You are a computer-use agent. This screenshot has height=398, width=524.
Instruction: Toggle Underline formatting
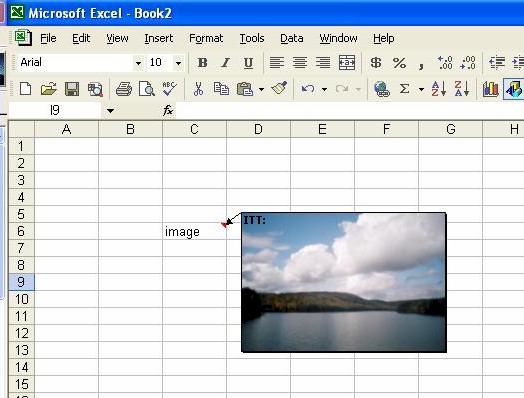248,63
